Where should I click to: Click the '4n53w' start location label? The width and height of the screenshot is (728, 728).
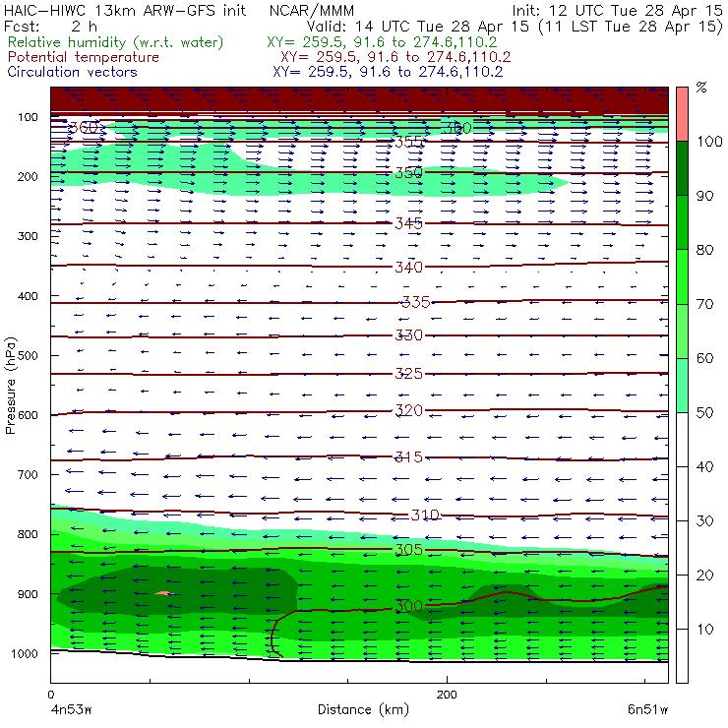71,710
